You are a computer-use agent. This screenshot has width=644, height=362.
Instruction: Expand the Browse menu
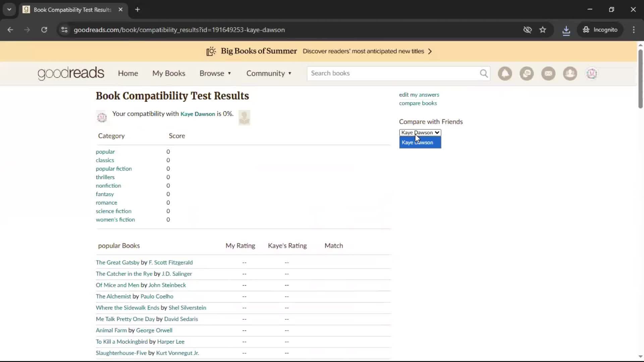[x=215, y=73]
